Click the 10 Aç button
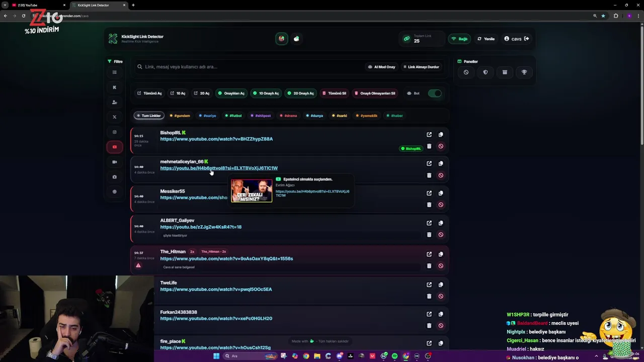This screenshot has width=644, height=362. click(x=178, y=93)
